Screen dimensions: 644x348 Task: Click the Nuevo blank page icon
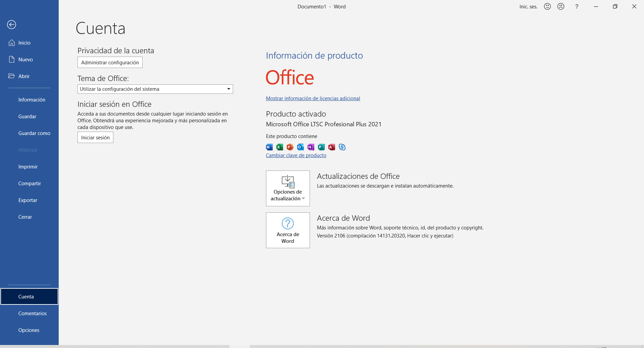click(x=12, y=59)
